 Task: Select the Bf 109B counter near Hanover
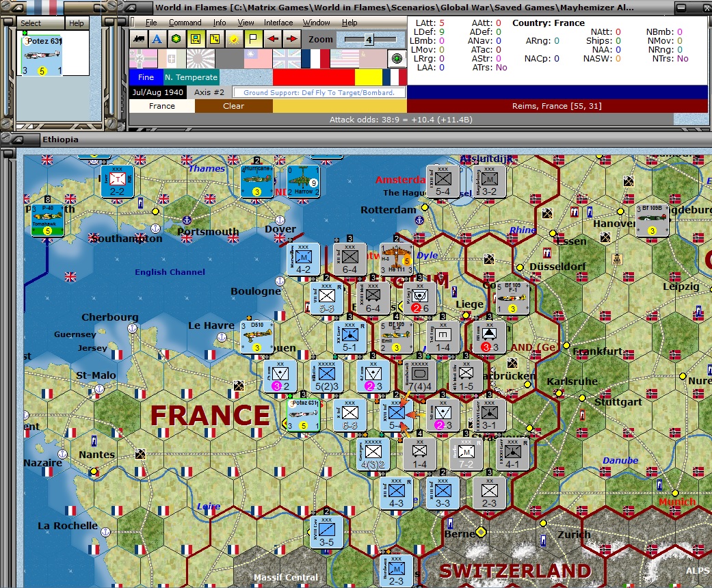coord(652,220)
